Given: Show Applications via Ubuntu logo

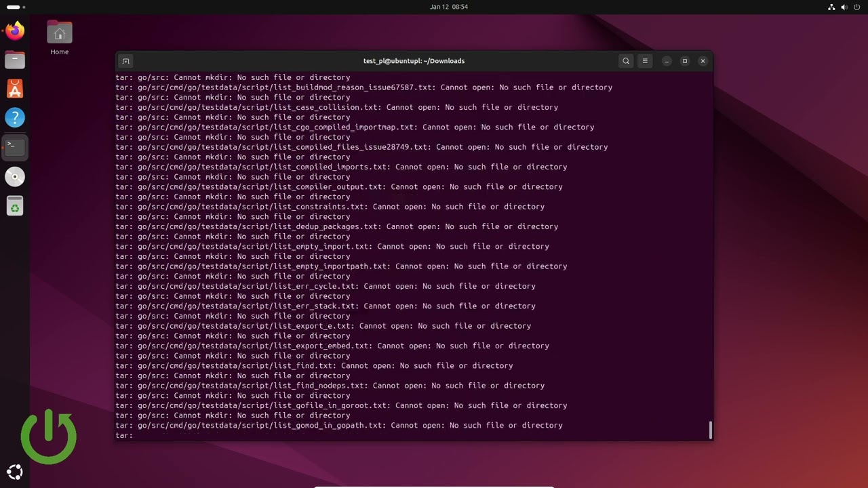Looking at the screenshot, I should pos(15,472).
